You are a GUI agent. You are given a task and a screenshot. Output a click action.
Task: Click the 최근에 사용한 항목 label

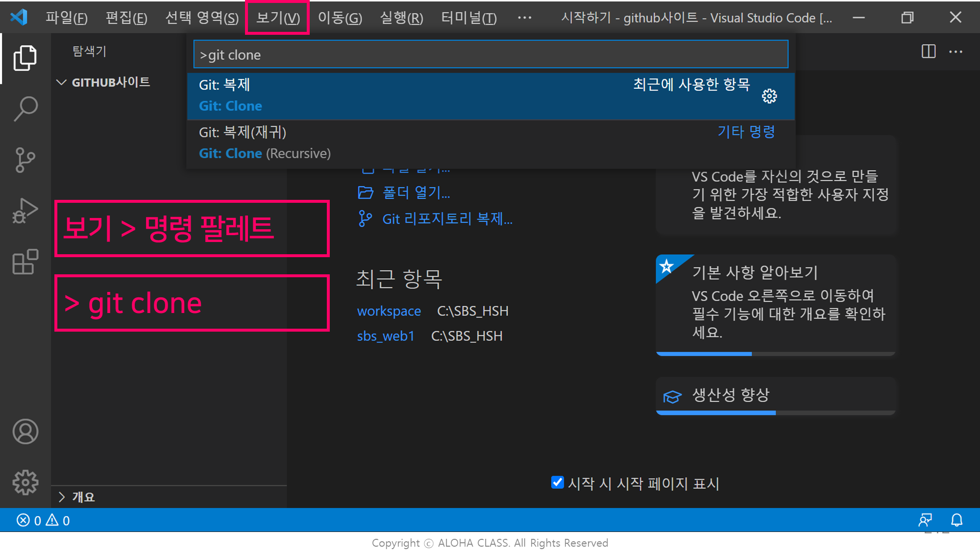[691, 84]
